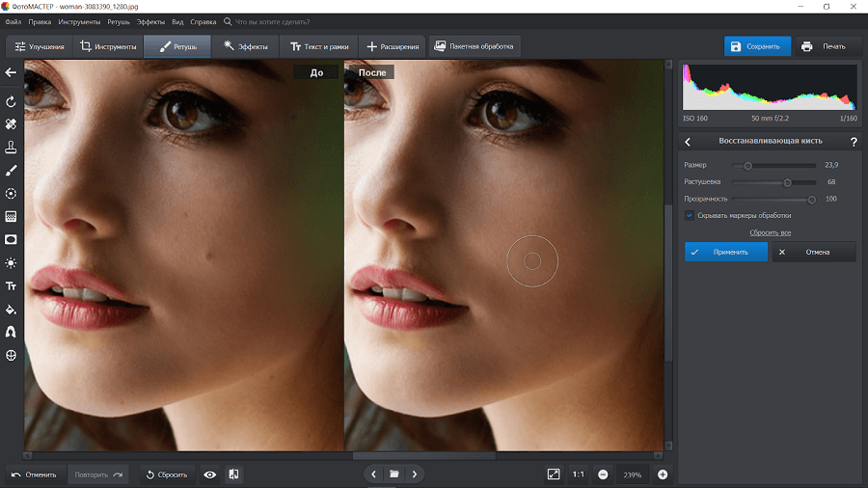The width and height of the screenshot is (868, 488).
Task: Switch to the 'Улучшения' tab
Action: pos(40,46)
